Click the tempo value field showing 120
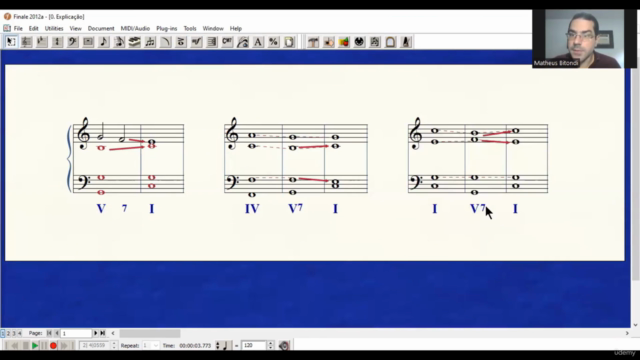This screenshot has height=360, width=640. (253, 346)
